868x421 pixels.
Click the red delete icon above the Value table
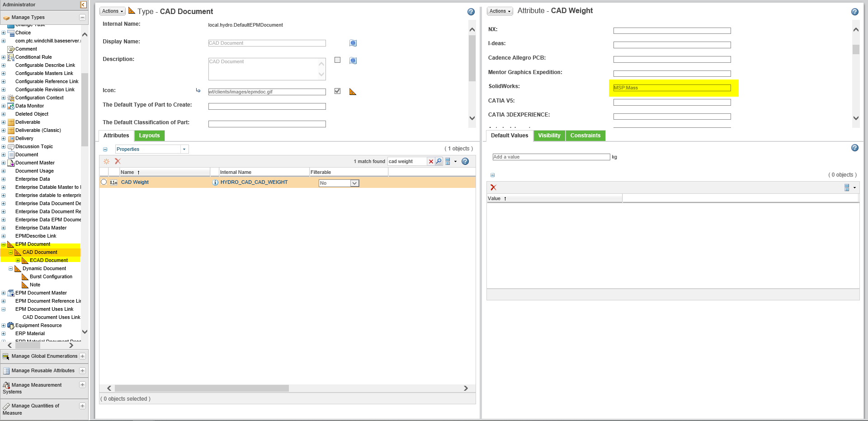pos(493,187)
